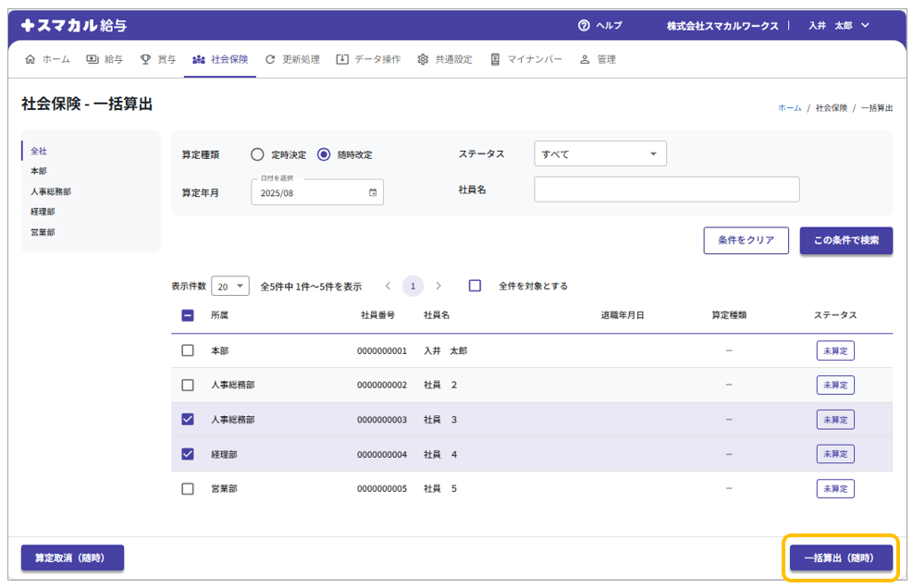The height and width of the screenshot is (588, 913).
Task: Click the マイナンバー ID card icon
Action: 495,59
